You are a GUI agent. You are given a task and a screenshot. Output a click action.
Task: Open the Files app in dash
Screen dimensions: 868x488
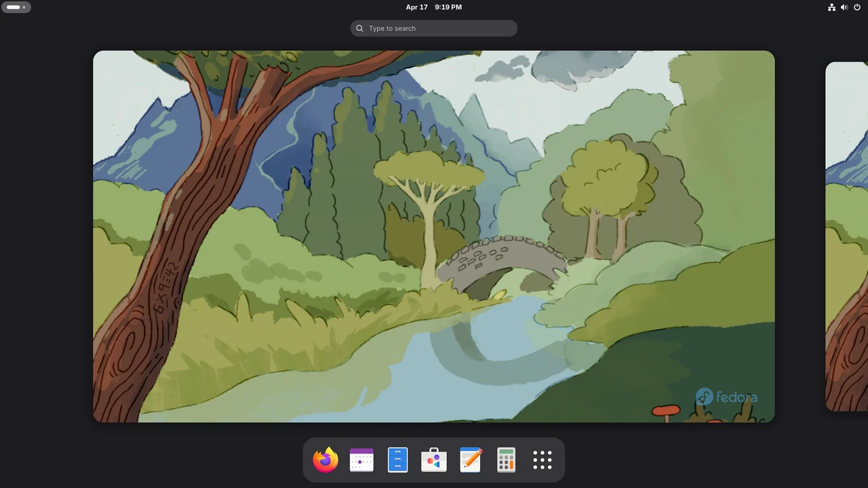(x=397, y=460)
